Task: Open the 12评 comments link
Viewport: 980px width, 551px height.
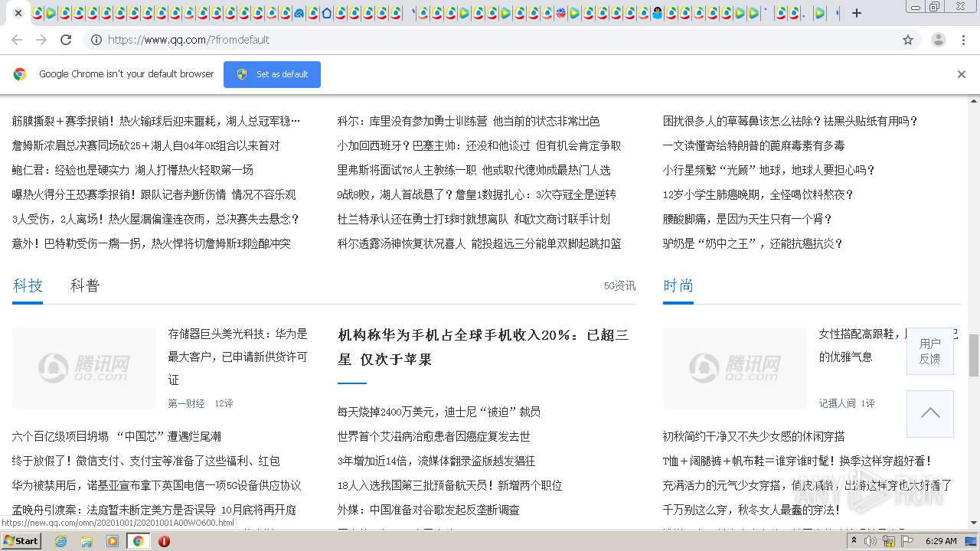Action: 224,403
